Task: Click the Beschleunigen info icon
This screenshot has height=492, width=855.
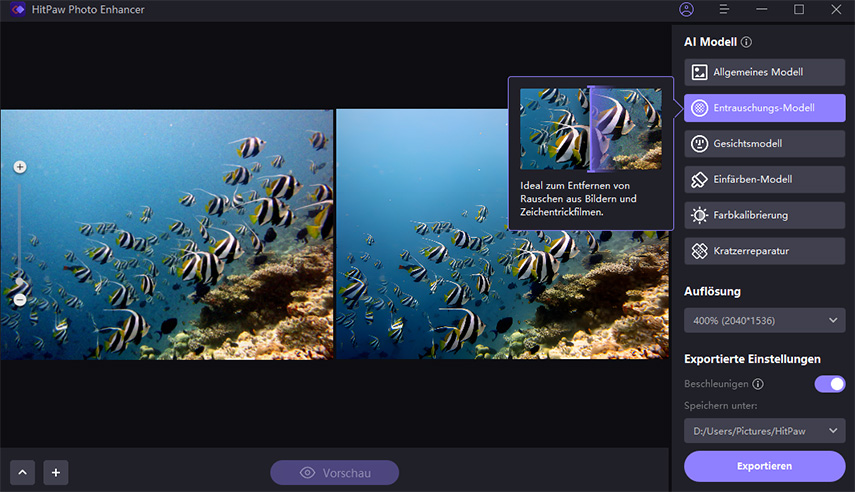Action: click(x=758, y=384)
